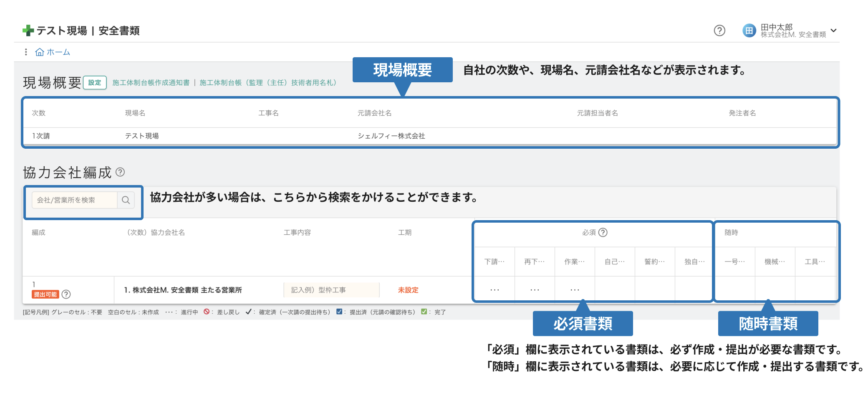Click the 工事内容 input field 型枠工事
Image resolution: width=868 pixels, height=396 pixels.
pyautogui.click(x=331, y=290)
